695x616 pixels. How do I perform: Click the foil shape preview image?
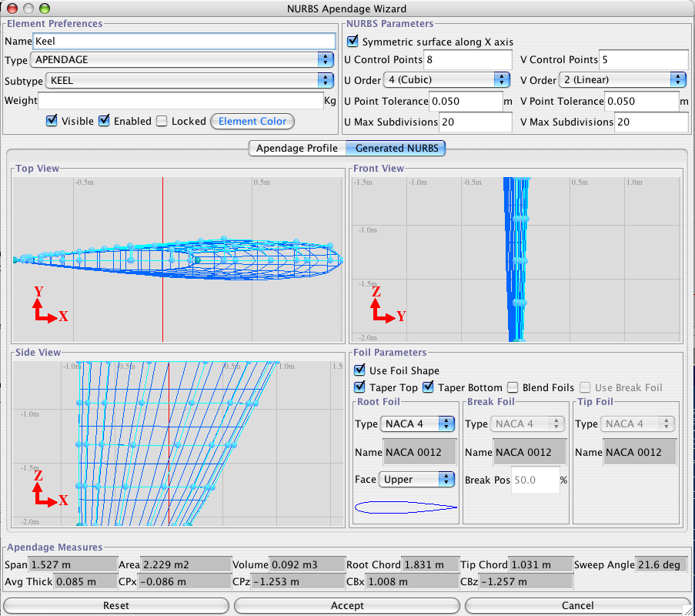405,507
